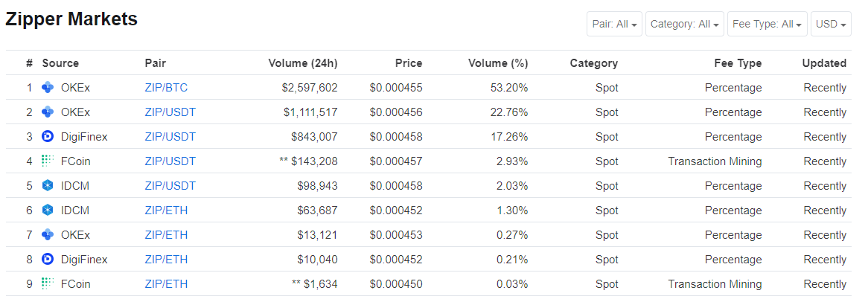
Task: Open the Category: All dropdown
Action: (x=685, y=24)
